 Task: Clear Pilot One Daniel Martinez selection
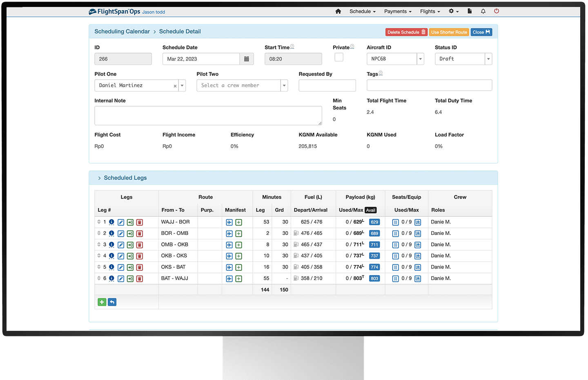[175, 86]
